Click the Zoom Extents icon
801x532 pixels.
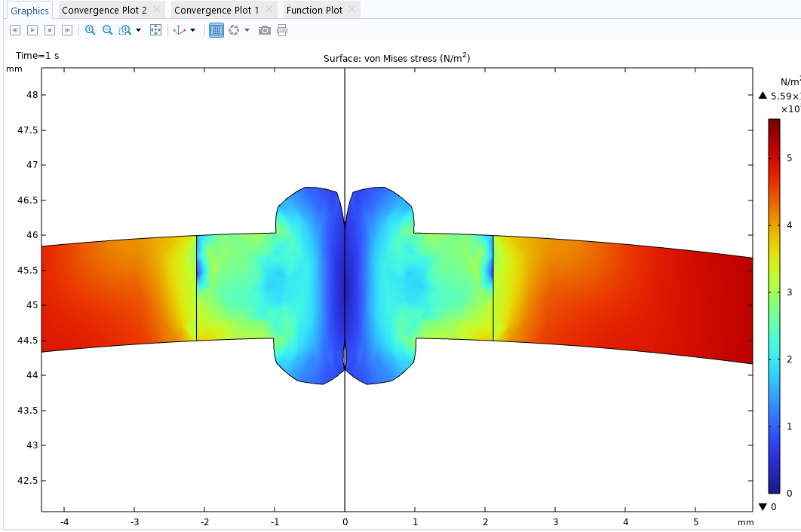pyautogui.click(x=155, y=30)
